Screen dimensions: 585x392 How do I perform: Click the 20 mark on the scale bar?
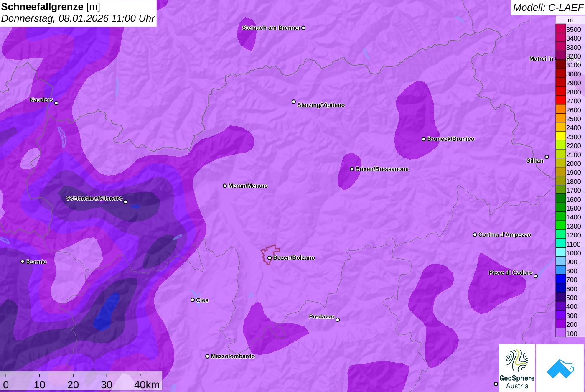[73, 385]
